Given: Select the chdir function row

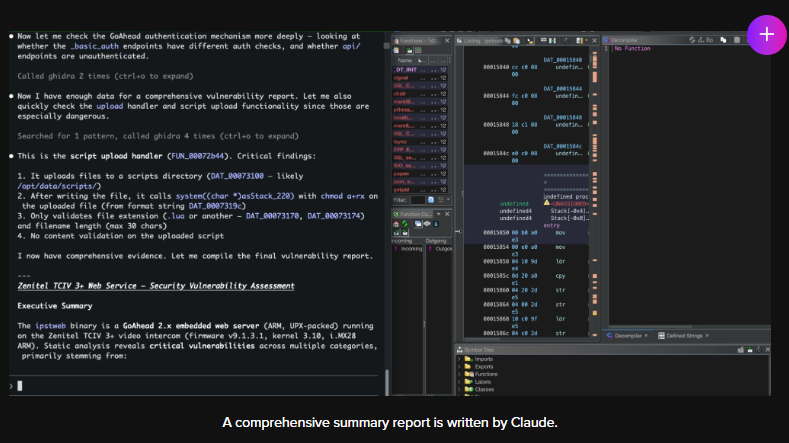Looking at the screenshot, I should point(420,94).
